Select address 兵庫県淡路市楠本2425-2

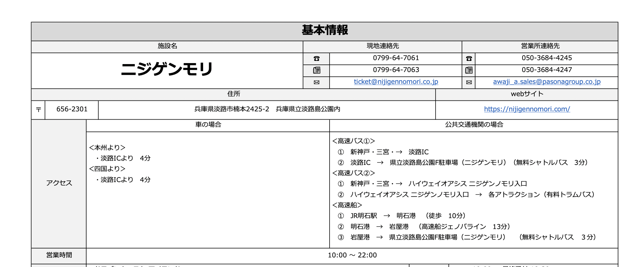(232, 109)
